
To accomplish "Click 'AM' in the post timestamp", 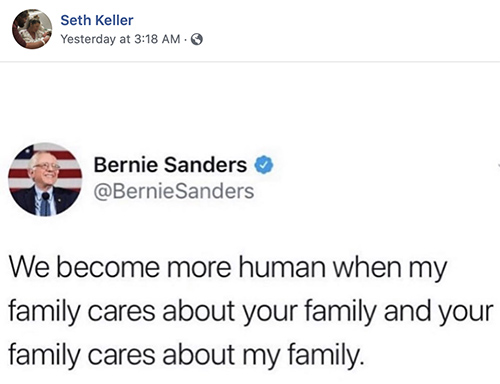I will coord(171,39).
